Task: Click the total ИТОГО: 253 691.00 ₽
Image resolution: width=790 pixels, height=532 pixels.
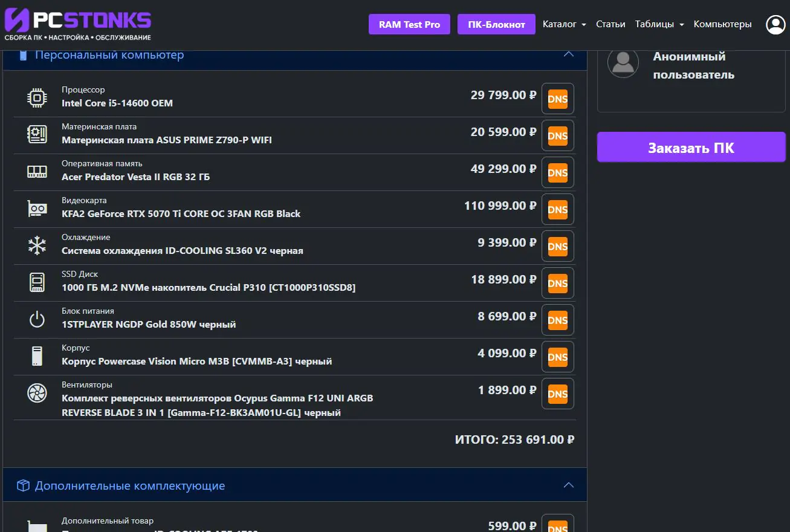Action: point(514,440)
